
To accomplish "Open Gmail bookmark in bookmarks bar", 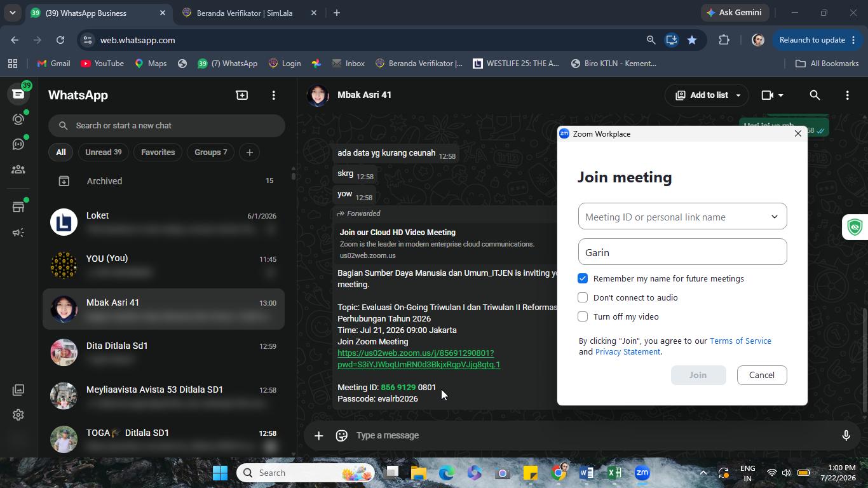I will coord(53,64).
